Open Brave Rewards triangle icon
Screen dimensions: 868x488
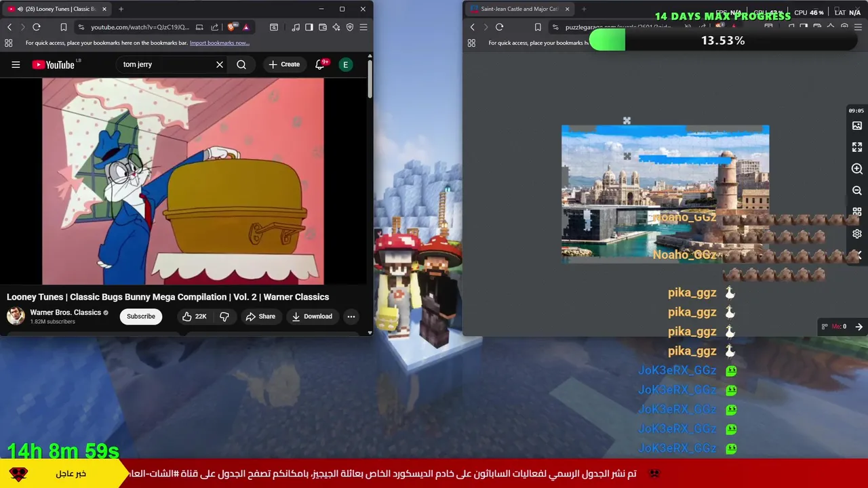pyautogui.click(x=245, y=27)
